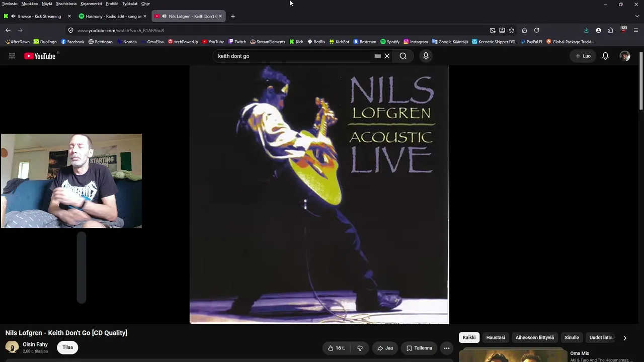Bookmark this page with the star icon
The width and height of the screenshot is (644, 362).
pyautogui.click(x=511, y=30)
